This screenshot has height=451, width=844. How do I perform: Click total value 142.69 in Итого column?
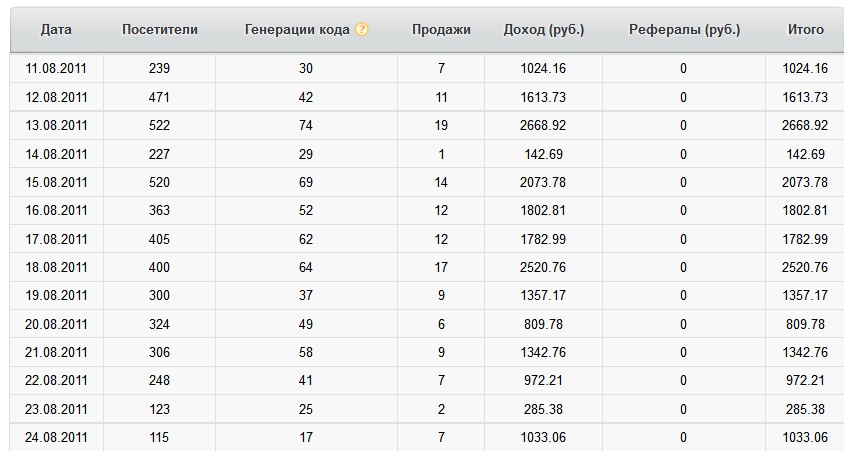click(806, 155)
